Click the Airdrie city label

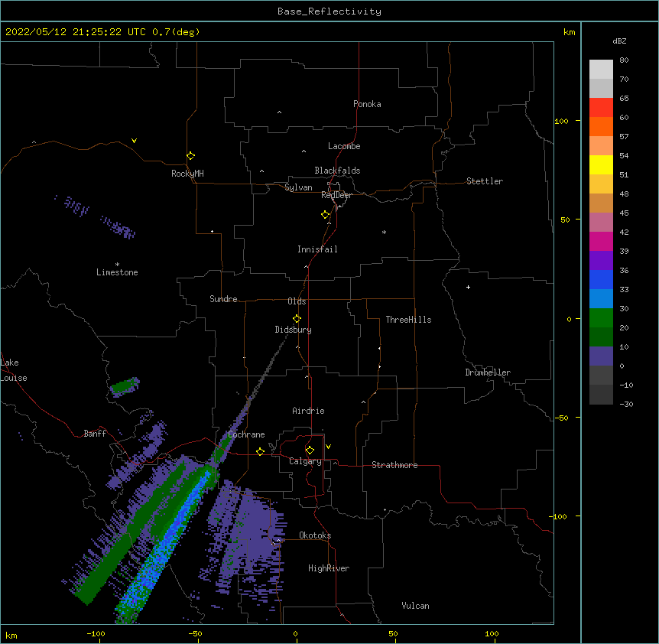point(308,411)
